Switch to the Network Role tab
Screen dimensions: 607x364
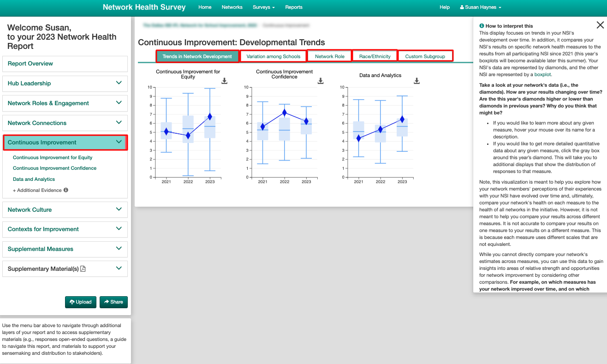[x=330, y=56]
